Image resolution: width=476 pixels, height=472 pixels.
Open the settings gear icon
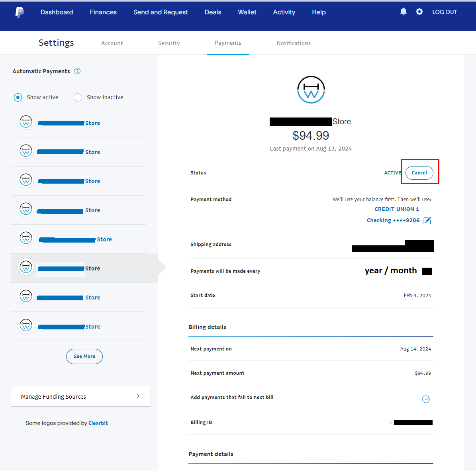point(419,12)
